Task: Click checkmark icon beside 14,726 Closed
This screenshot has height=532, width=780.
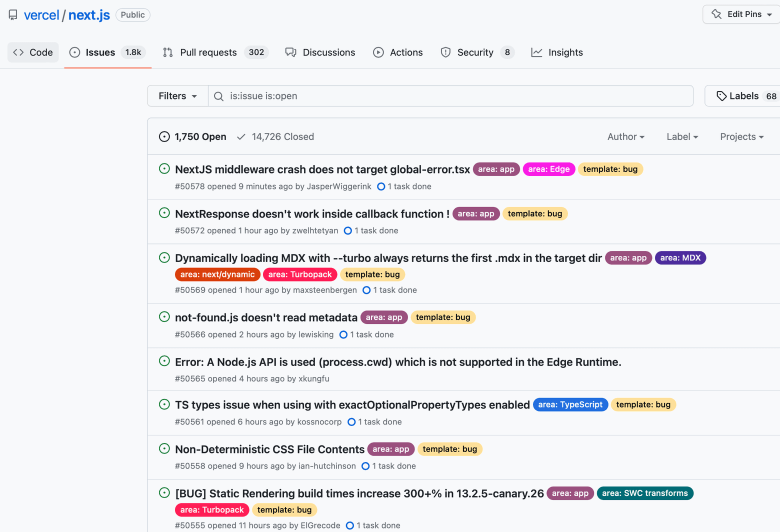Action: (x=241, y=136)
